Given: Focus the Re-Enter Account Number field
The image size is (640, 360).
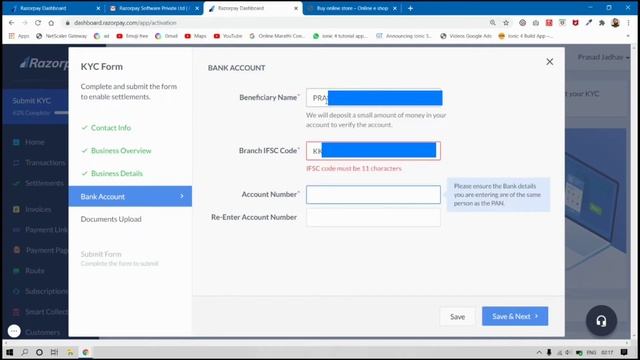Looking at the screenshot, I should [x=373, y=218].
